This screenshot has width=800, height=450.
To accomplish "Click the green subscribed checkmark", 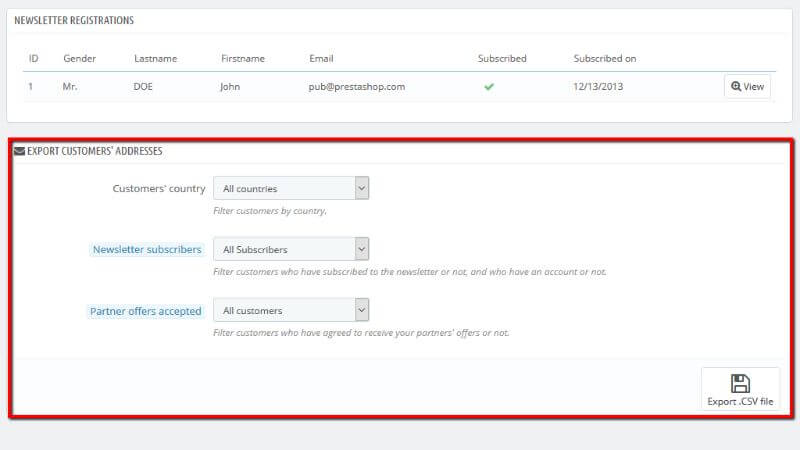I will click(489, 87).
